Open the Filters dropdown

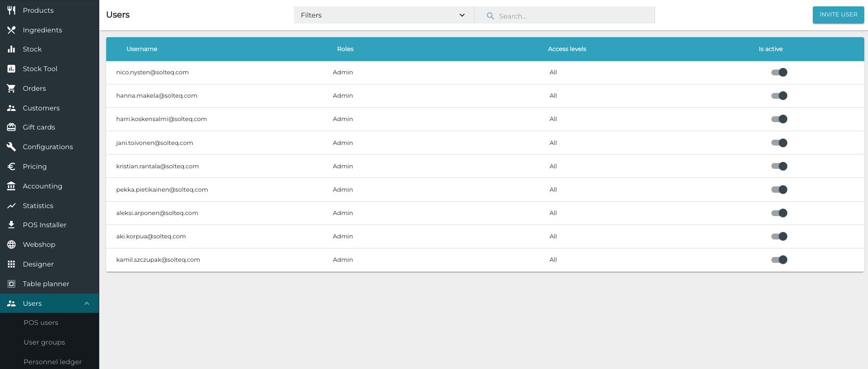tap(383, 15)
